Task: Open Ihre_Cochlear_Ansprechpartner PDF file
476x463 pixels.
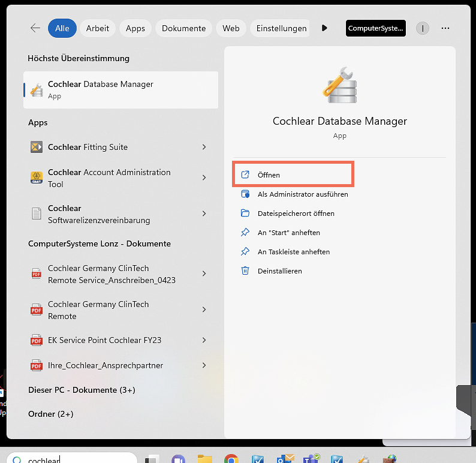Action: coord(105,365)
